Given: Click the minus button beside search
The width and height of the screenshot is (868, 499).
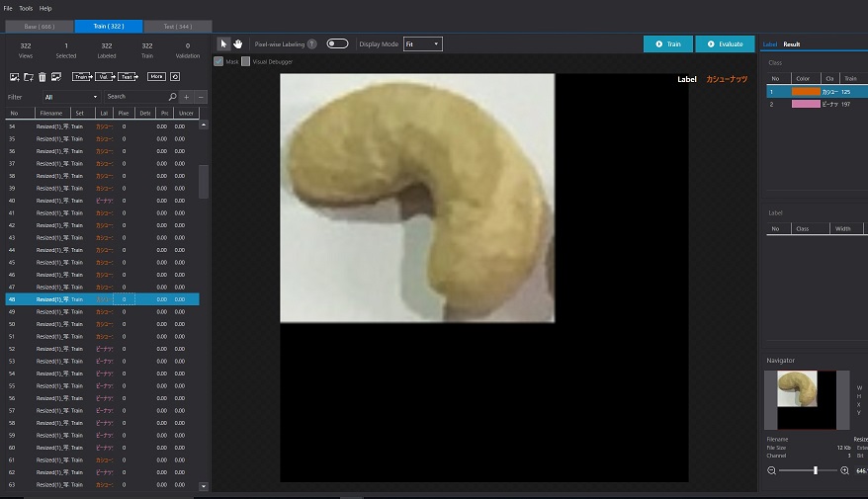Looking at the screenshot, I should tap(201, 97).
